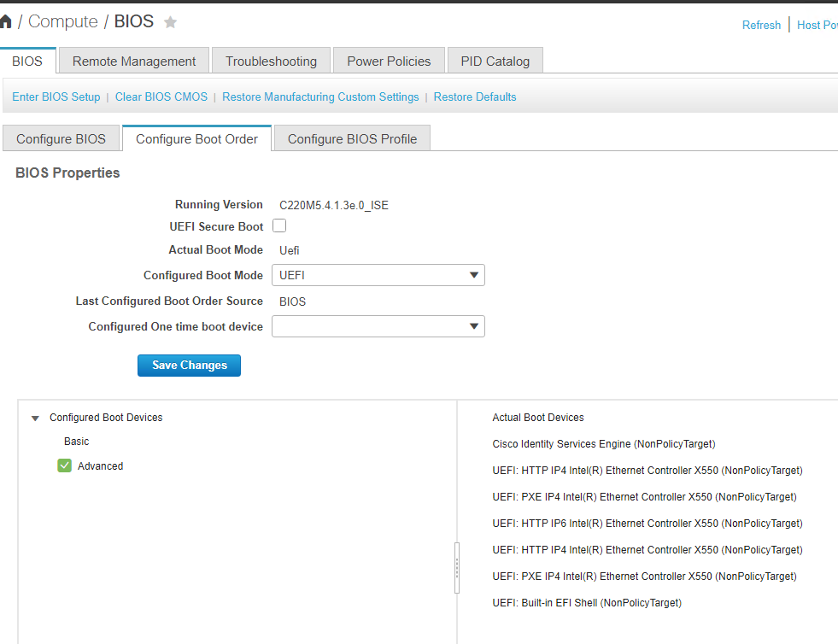Open the Troubleshooting tab
The height and width of the screenshot is (644, 838).
coord(271,61)
